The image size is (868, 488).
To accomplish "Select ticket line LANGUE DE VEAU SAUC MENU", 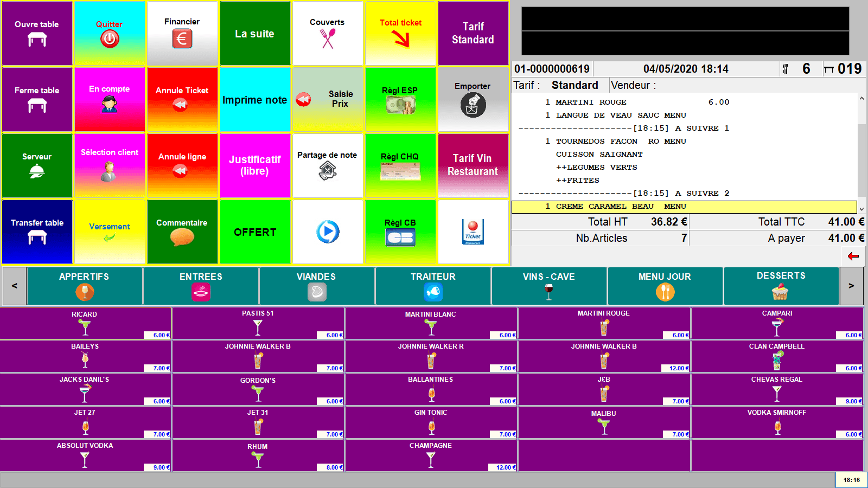I will (684, 115).
